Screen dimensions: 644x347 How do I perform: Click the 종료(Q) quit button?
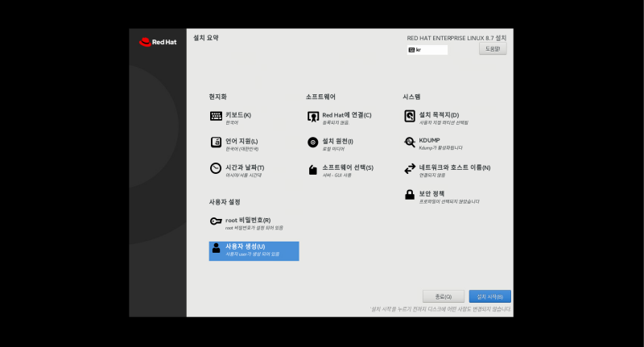(444, 296)
